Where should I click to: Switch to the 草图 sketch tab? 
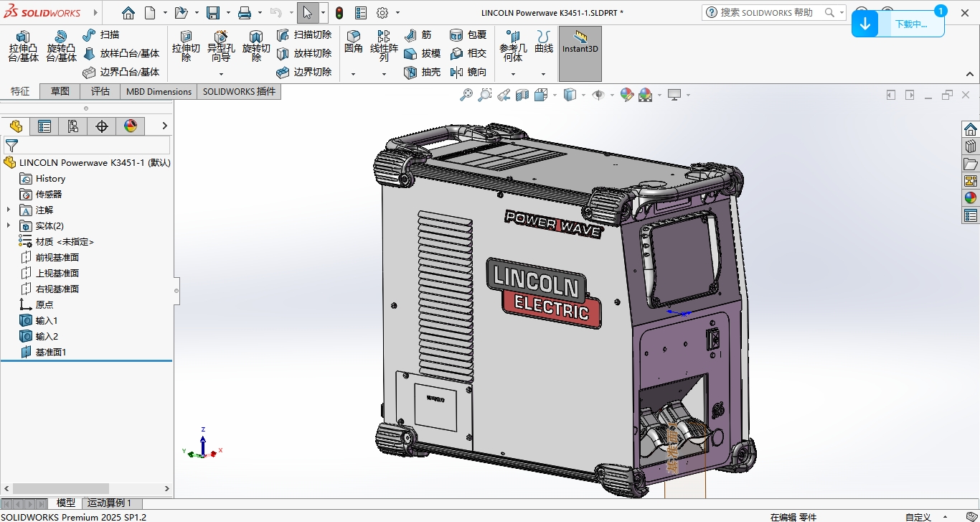[x=60, y=91]
